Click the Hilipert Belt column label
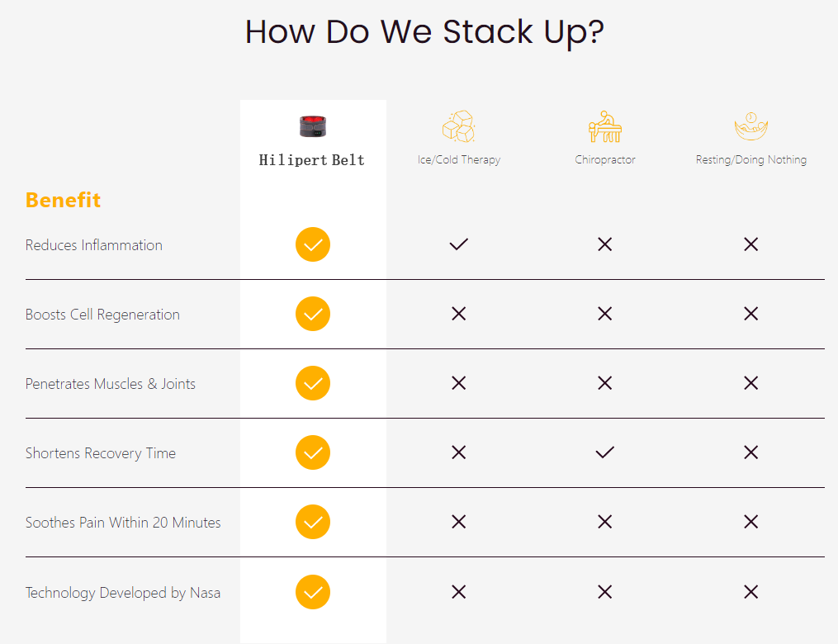 [x=312, y=160]
